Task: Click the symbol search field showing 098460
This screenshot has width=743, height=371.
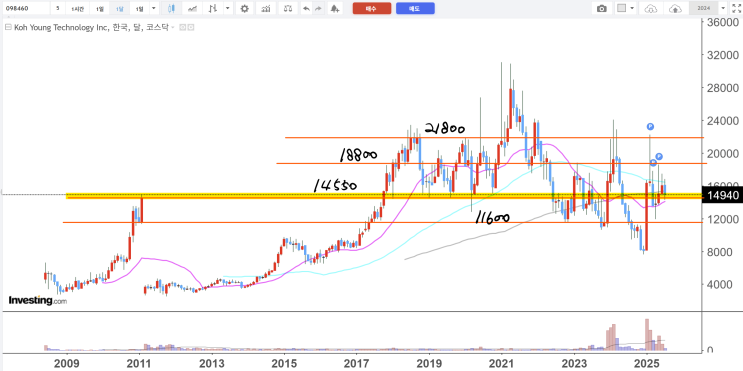Action: click(x=26, y=8)
